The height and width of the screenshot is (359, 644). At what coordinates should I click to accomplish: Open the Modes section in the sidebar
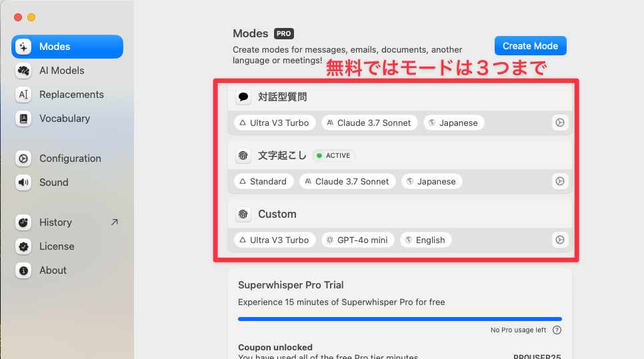coord(67,47)
